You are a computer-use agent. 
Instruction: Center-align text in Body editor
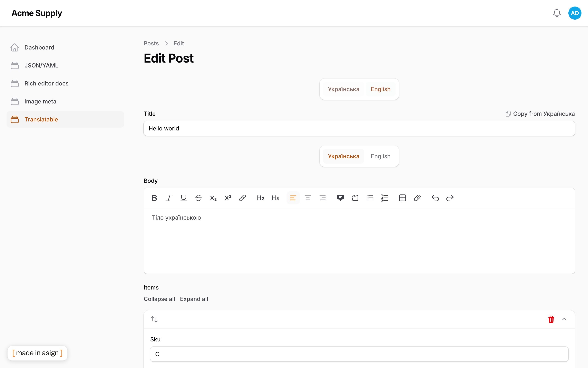click(x=308, y=198)
